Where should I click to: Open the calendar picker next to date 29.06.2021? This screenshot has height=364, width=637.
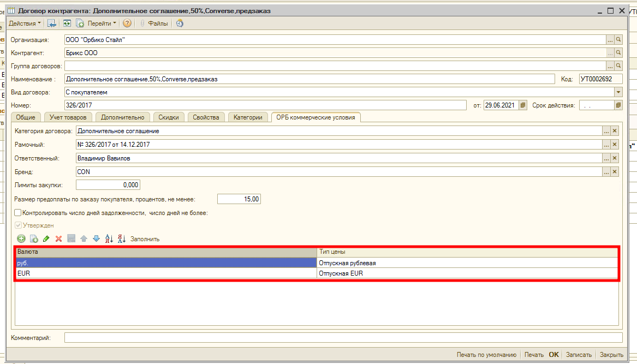click(x=523, y=105)
